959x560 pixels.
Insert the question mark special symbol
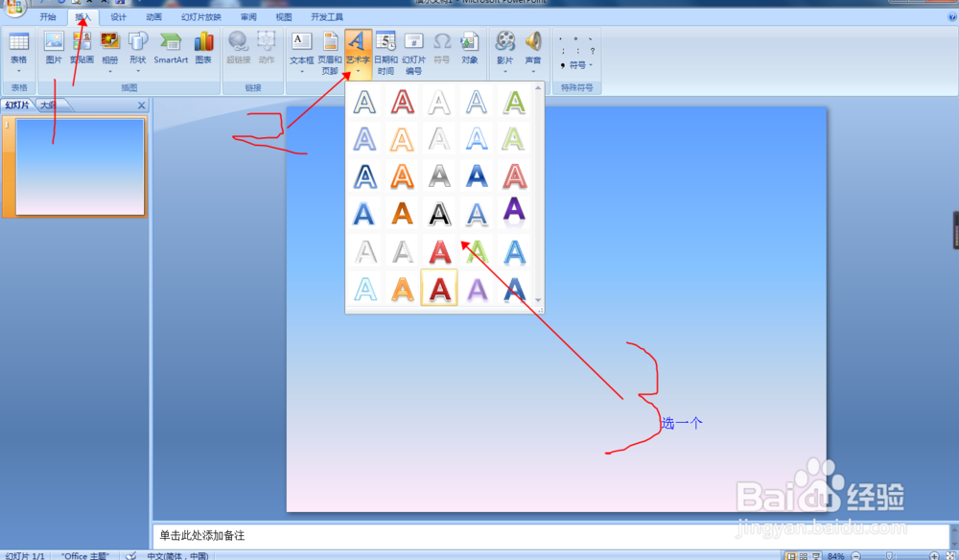pos(592,52)
